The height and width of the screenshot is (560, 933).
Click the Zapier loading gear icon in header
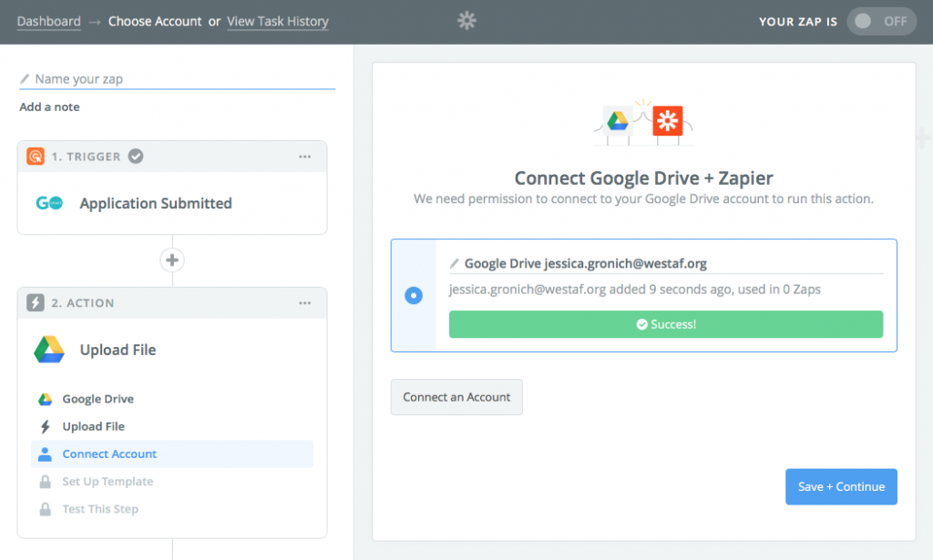[466, 21]
